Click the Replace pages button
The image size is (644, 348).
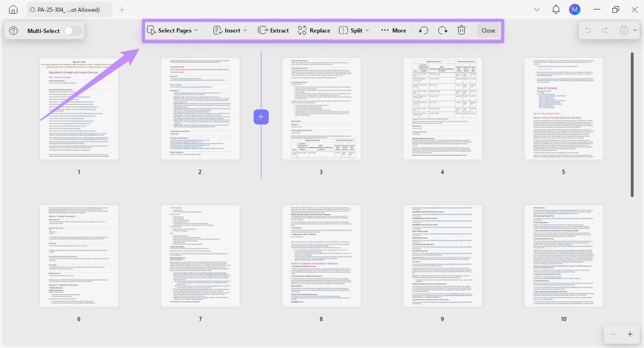(x=314, y=31)
